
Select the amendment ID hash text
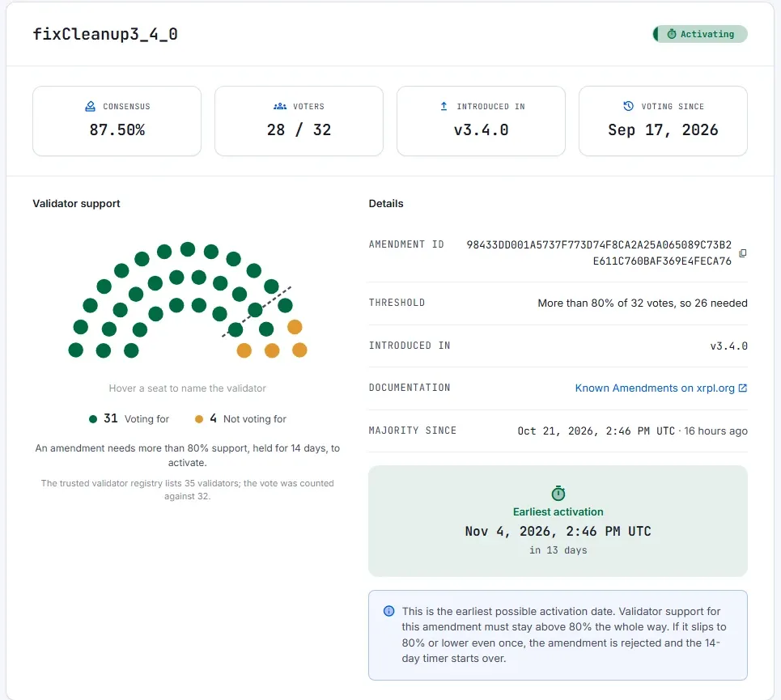pos(599,253)
